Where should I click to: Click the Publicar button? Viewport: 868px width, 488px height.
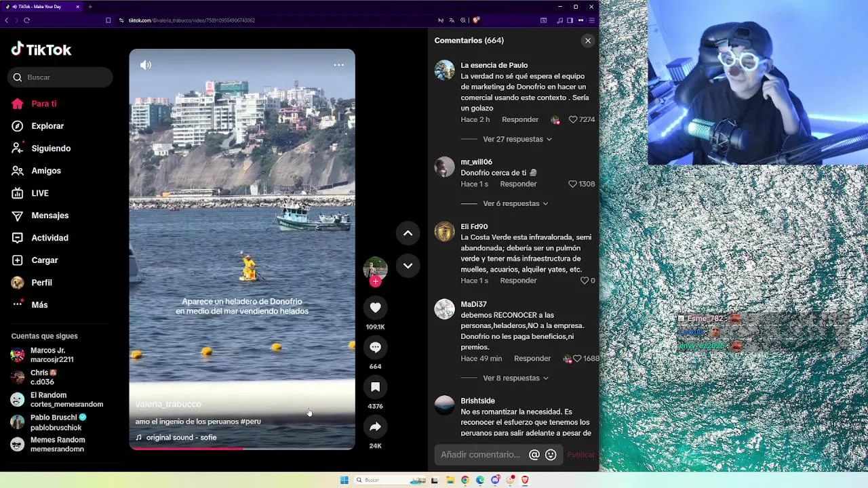[x=580, y=455]
